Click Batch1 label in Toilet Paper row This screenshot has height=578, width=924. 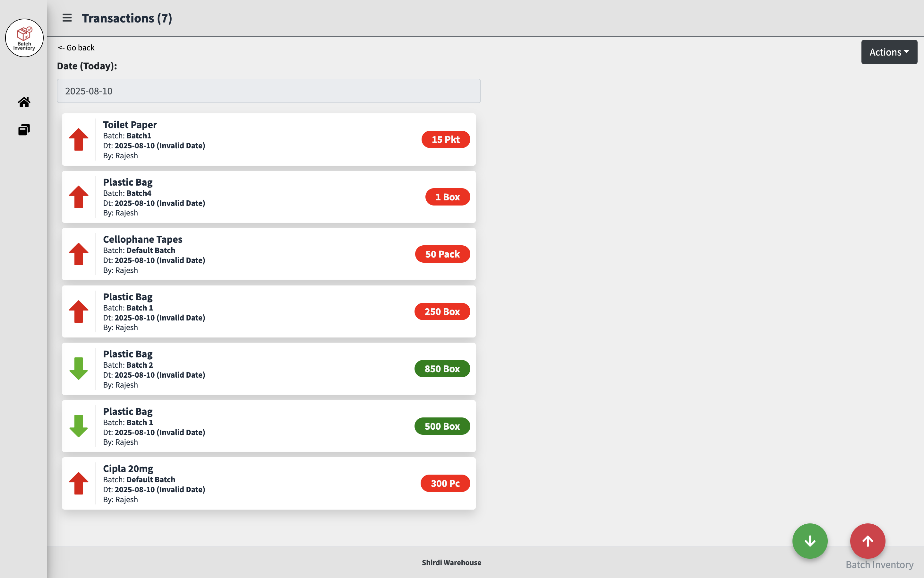coord(139,136)
